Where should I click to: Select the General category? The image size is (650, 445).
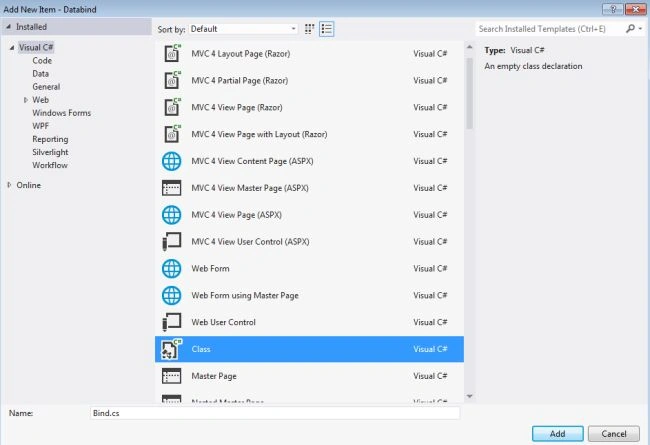pos(46,87)
